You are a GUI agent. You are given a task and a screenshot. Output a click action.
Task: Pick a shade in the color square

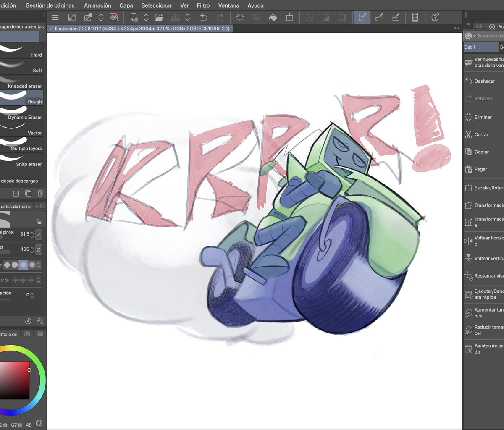click(15, 380)
